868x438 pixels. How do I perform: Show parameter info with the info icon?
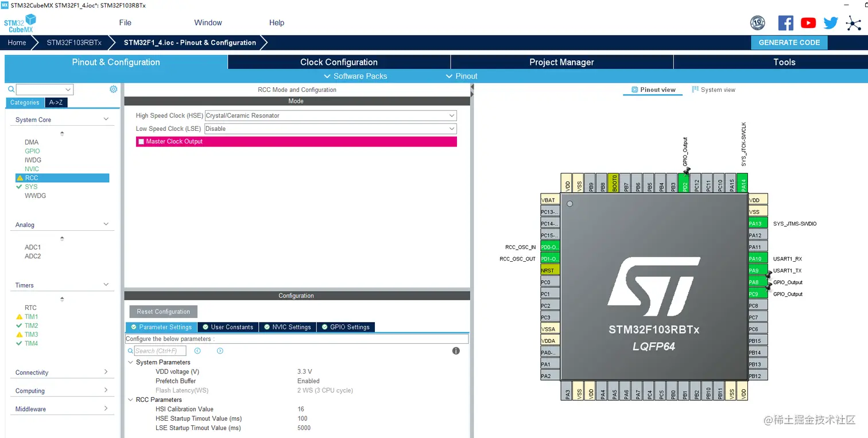456,351
